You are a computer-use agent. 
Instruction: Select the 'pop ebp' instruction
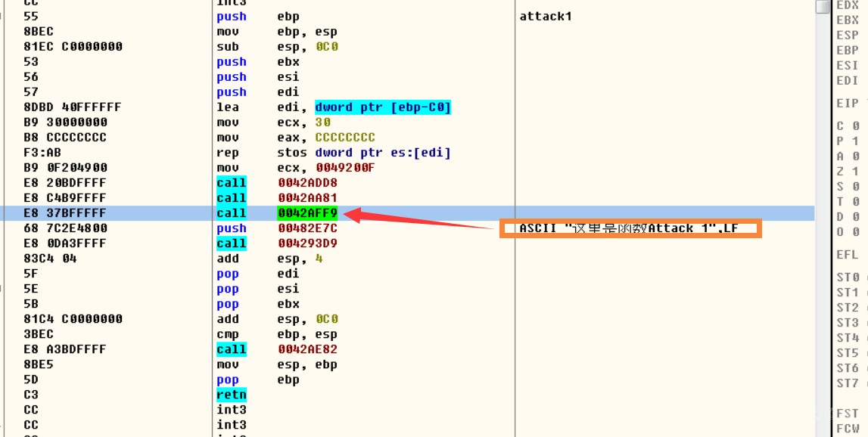pos(258,380)
